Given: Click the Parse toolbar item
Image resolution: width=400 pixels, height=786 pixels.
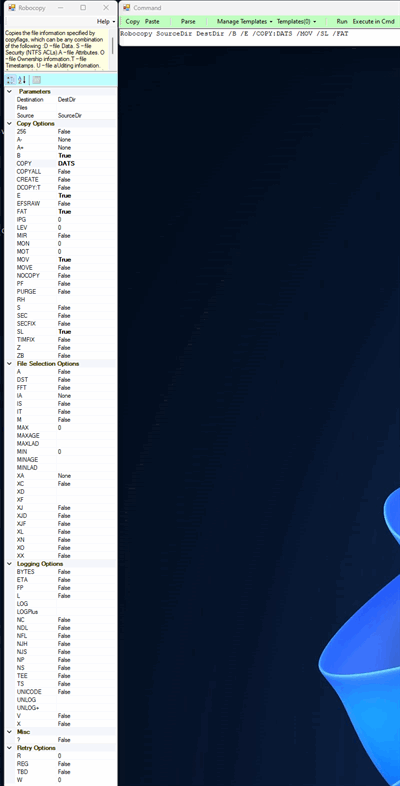Looking at the screenshot, I should 188,22.
